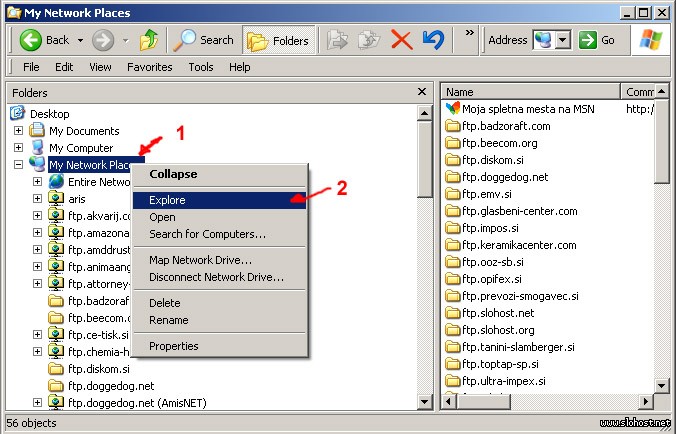This screenshot has width=676, height=434.
Task: Click the Up folder level icon
Action: [x=148, y=40]
